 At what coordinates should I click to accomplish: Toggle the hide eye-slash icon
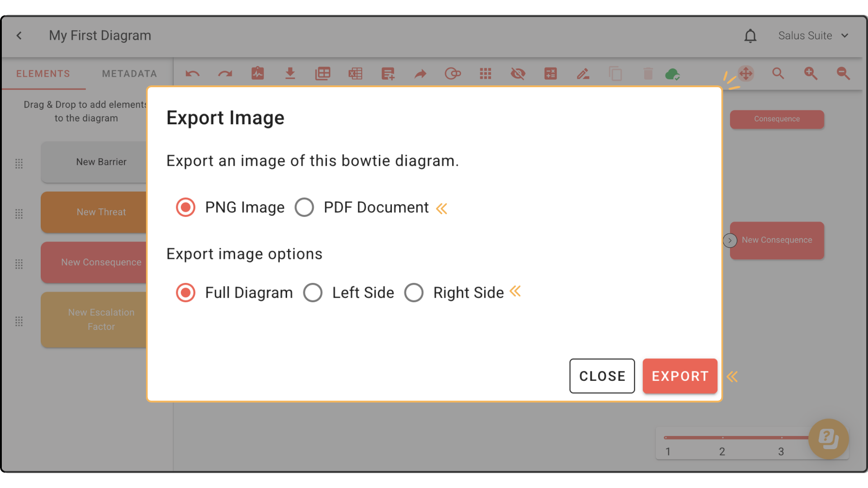[518, 74]
